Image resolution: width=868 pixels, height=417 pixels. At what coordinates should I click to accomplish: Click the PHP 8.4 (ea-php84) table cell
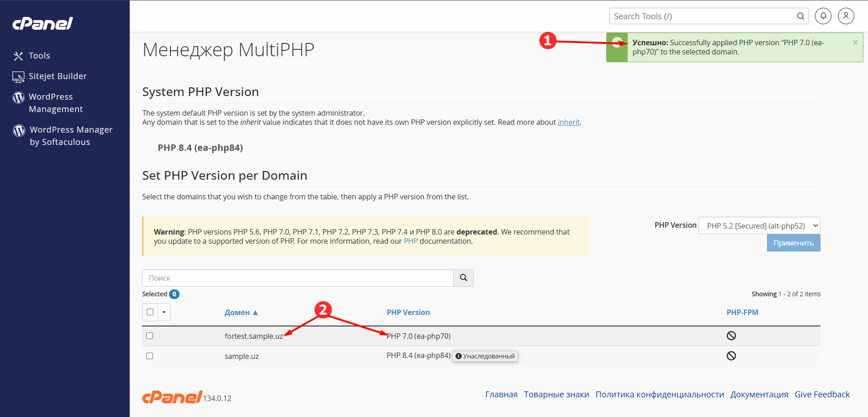418,355
